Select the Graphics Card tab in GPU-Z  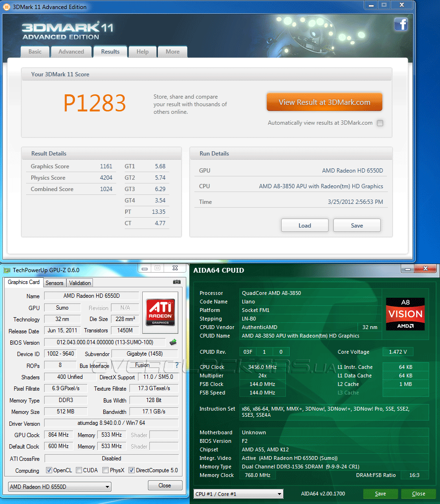pos(23,282)
